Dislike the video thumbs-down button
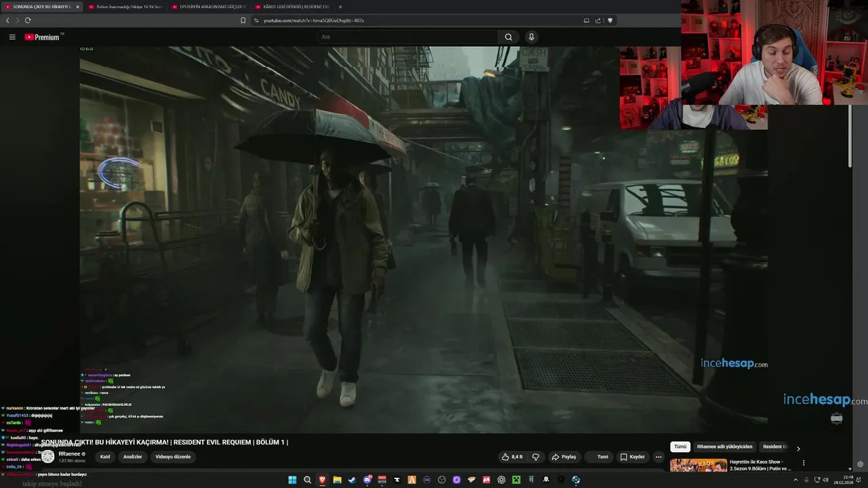Screen dimensions: 868x488 pos(536,457)
